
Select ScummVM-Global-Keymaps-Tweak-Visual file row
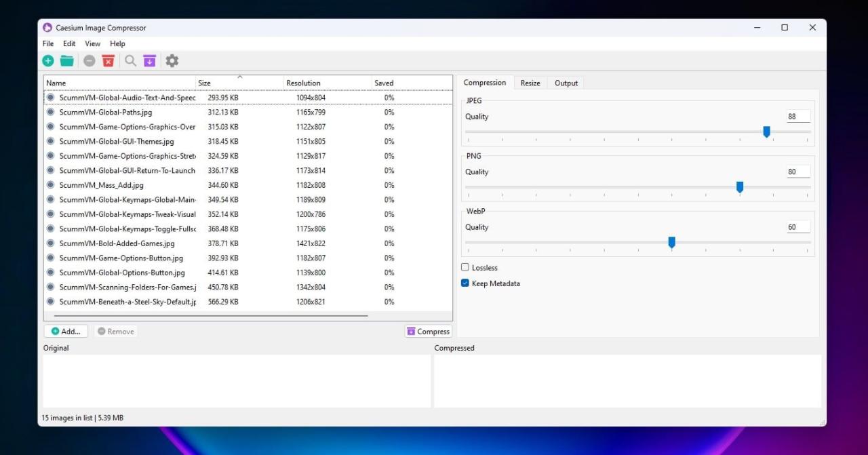pyautogui.click(x=248, y=214)
